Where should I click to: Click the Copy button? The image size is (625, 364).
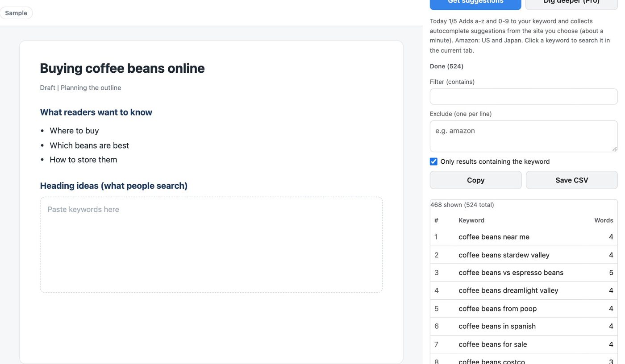coord(475,180)
